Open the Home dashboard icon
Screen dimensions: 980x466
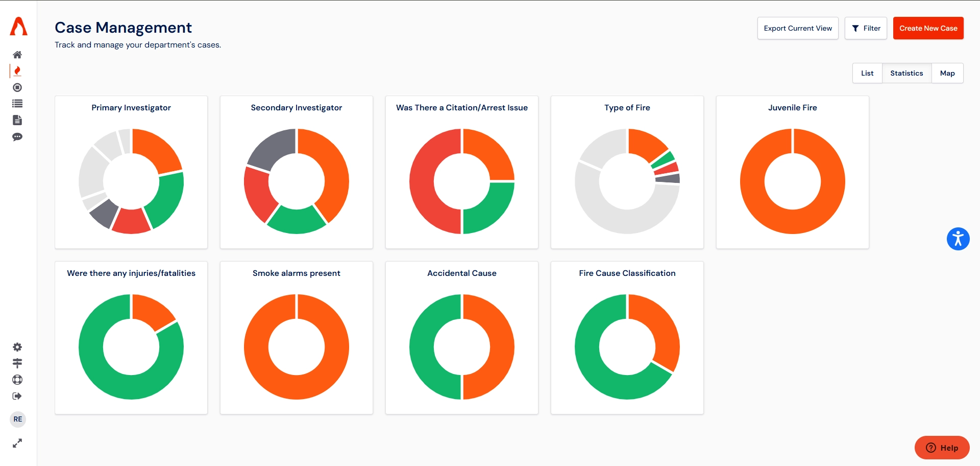coord(17,55)
